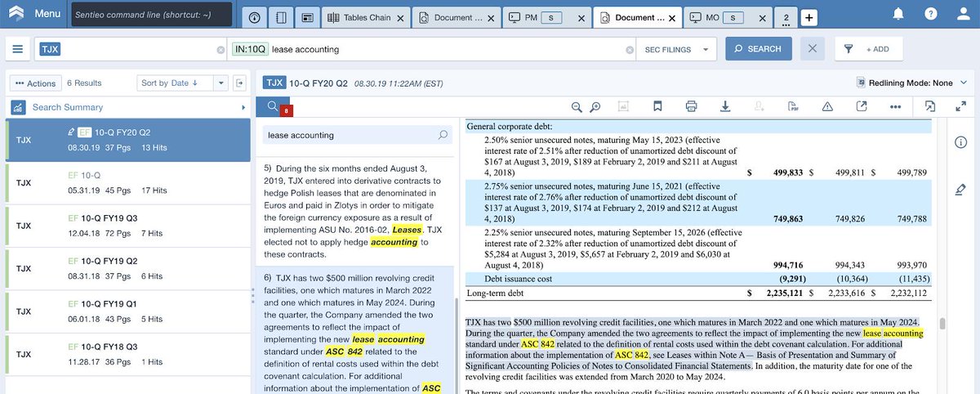
Task: Open the Actions menu
Action: [35, 83]
